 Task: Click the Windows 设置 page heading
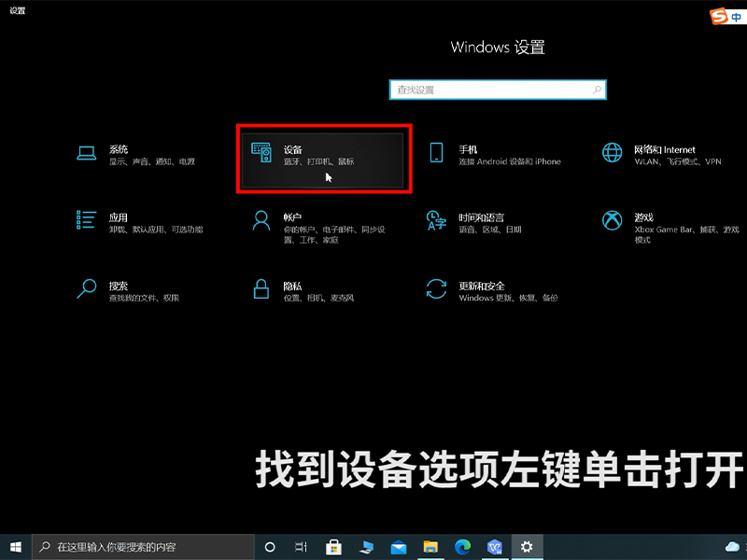pos(498,48)
